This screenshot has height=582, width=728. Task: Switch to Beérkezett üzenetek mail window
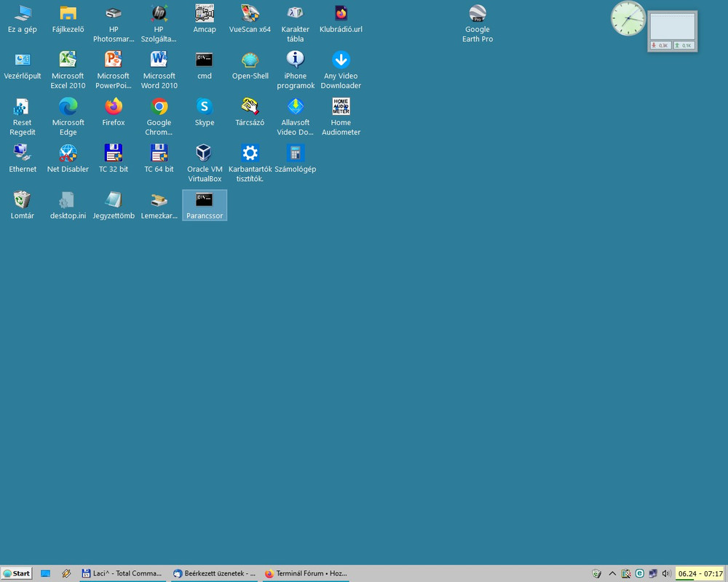pos(214,574)
